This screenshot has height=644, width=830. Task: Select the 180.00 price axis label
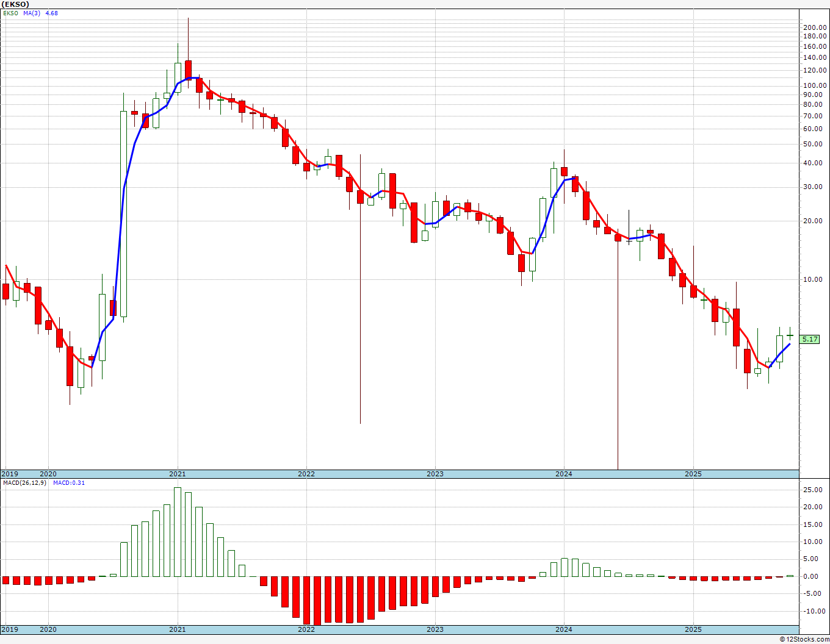pos(815,37)
